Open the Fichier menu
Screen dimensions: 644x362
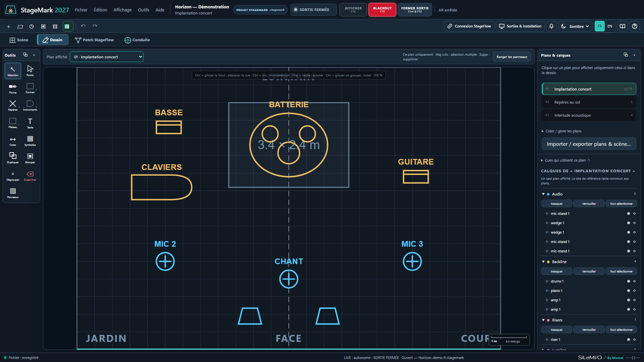[x=81, y=10]
